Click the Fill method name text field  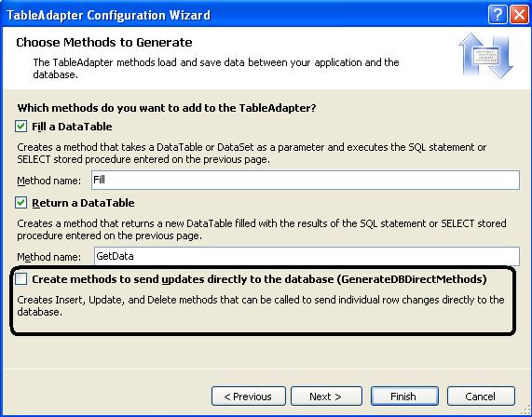[306, 180]
